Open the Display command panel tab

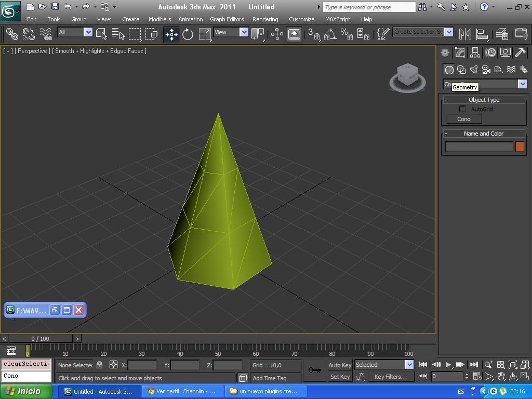505,52
